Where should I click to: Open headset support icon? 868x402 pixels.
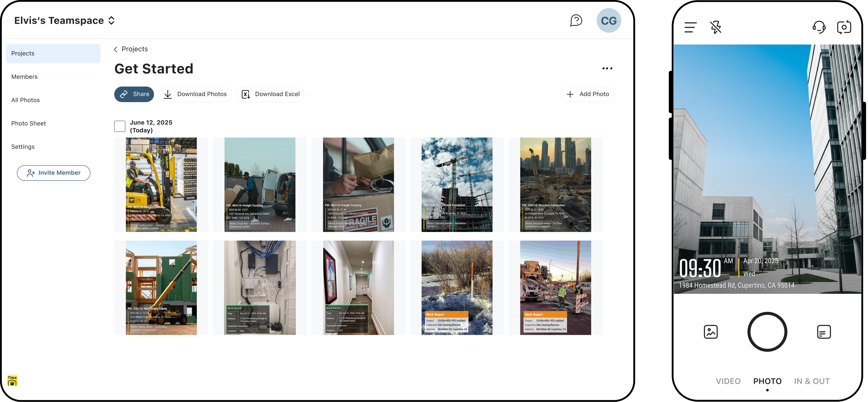click(818, 27)
